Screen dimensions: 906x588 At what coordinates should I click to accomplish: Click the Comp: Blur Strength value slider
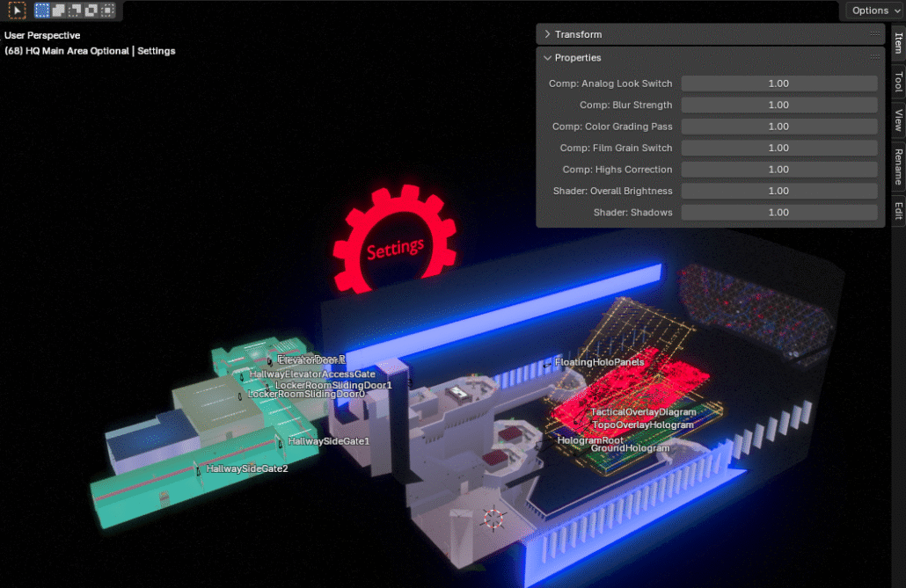[778, 105]
